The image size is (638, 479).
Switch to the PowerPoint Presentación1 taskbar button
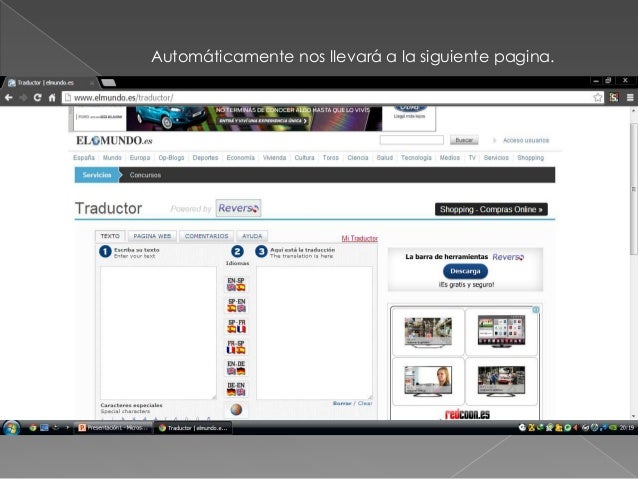point(114,428)
